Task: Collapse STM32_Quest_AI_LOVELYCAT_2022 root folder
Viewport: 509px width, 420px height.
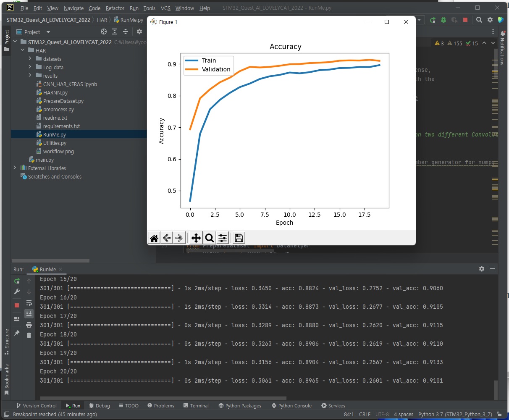Action: (x=15, y=42)
